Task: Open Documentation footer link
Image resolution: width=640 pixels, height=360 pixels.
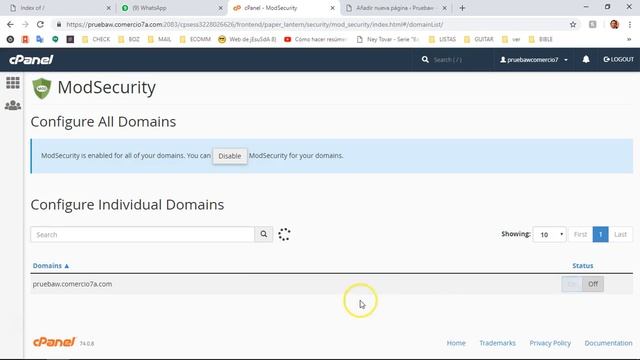Action: 608,343
